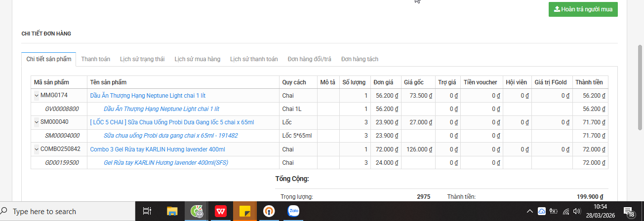This screenshot has width=644, height=221.
Task: Click the 73.500 đ original price cell
Action: point(418,95)
